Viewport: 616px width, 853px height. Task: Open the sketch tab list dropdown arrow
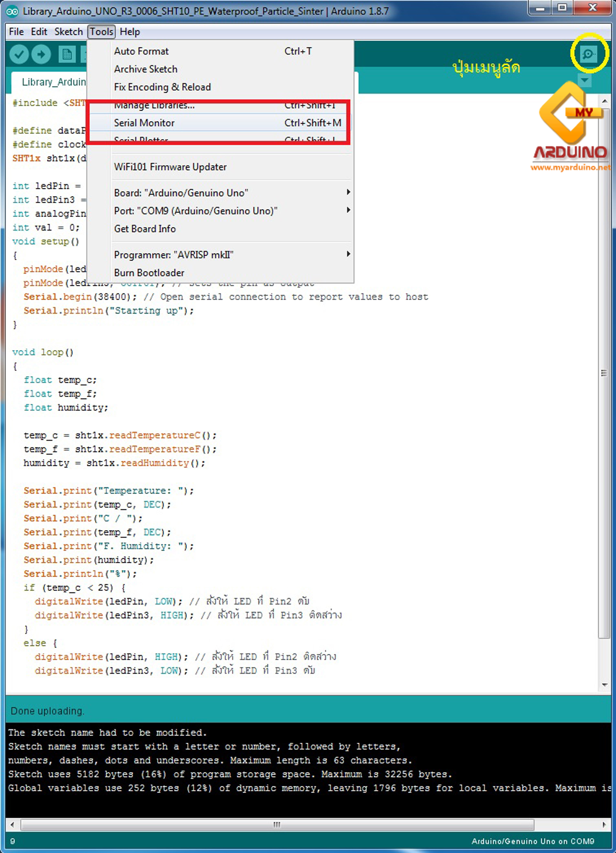pos(584,80)
